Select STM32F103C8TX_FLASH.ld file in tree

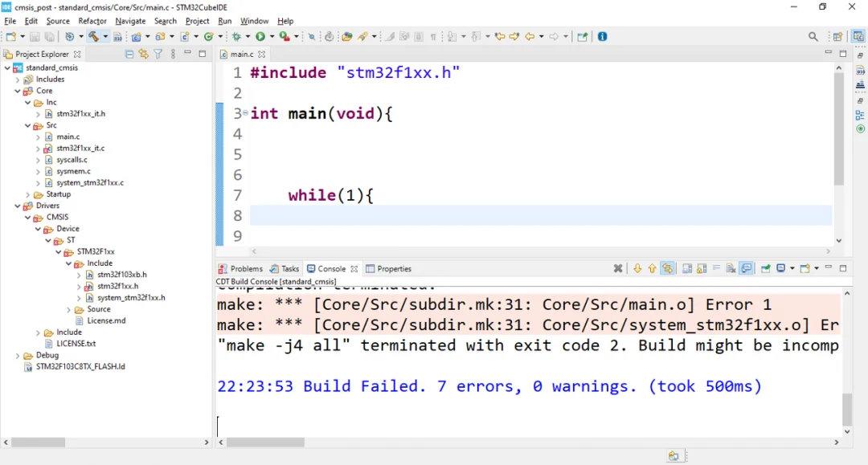(x=80, y=366)
